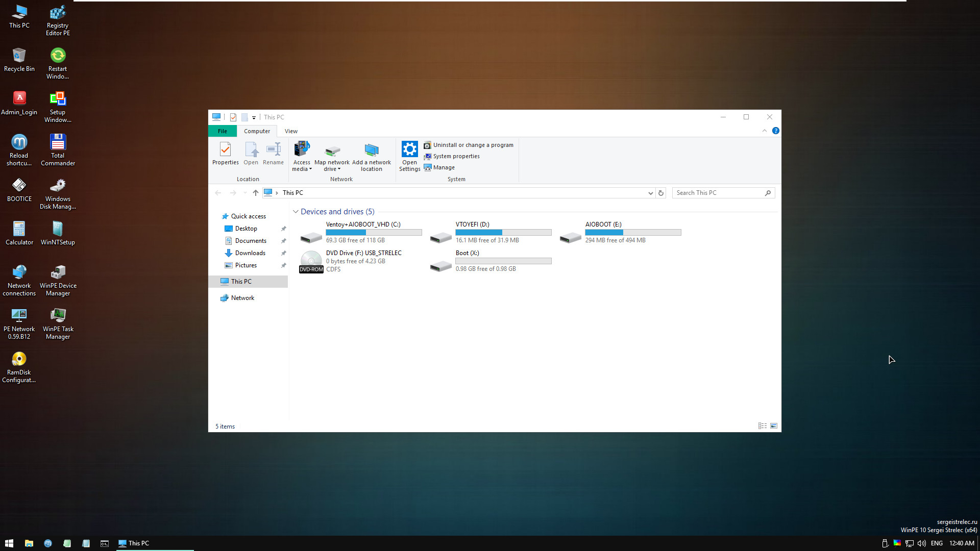This screenshot has width=980, height=551.
Task: Select Downloads in navigation pane
Action: pyautogui.click(x=250, y=253)
